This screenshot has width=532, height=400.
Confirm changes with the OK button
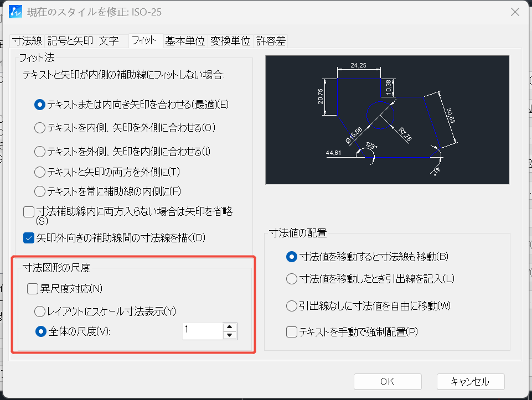pos(387,381)
